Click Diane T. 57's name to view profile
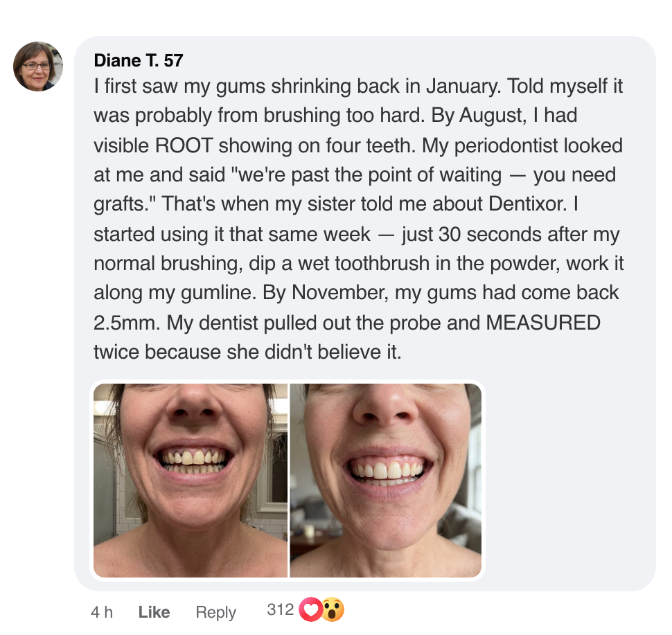672x635 pixels. pos(137,60)
